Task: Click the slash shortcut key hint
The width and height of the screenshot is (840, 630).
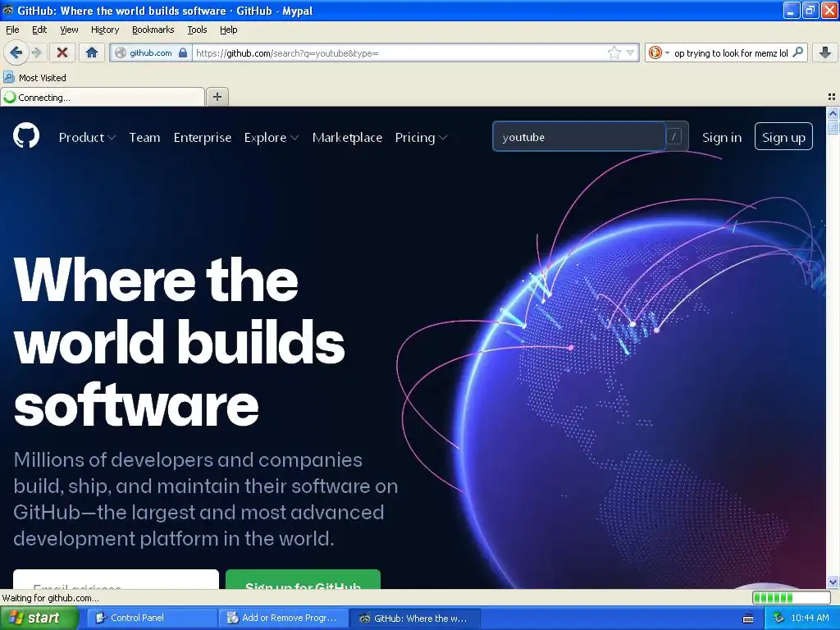Action: (x=673, y=137)
